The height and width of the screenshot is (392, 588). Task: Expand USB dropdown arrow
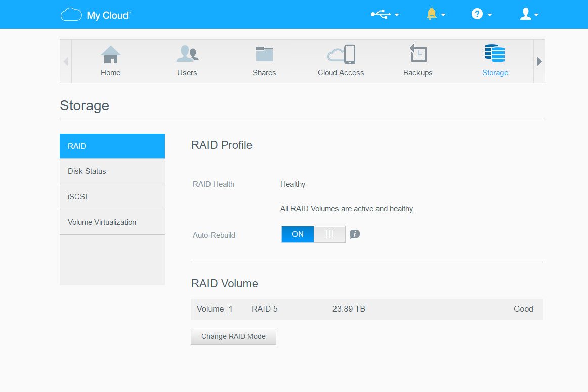[x=397, y=15]
